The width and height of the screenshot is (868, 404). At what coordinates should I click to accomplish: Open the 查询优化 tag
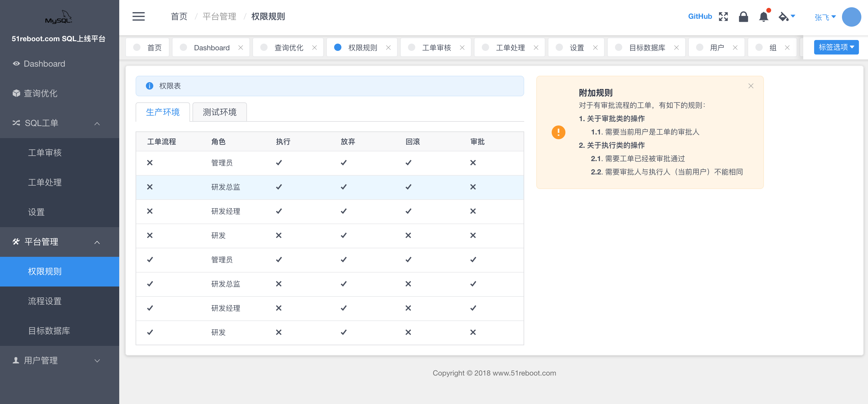(x=288, y=48)
